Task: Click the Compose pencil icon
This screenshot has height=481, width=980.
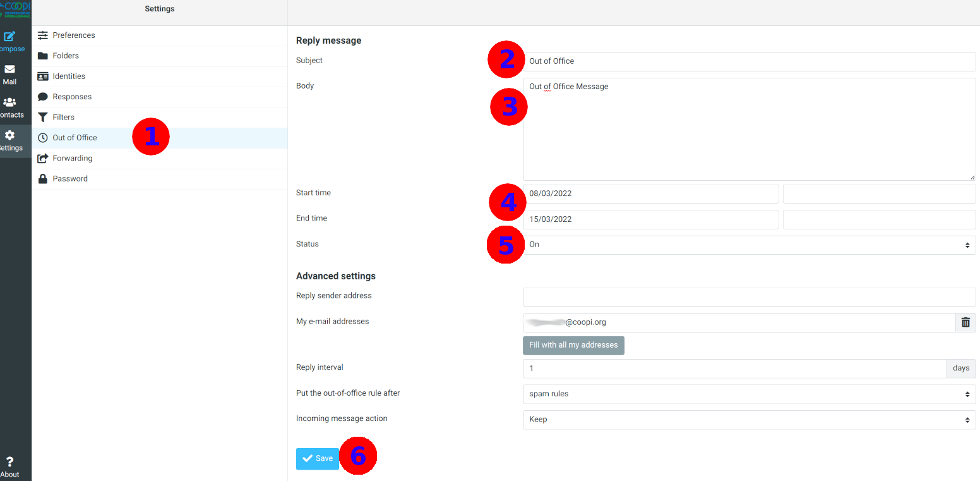Action: (9, 36)
